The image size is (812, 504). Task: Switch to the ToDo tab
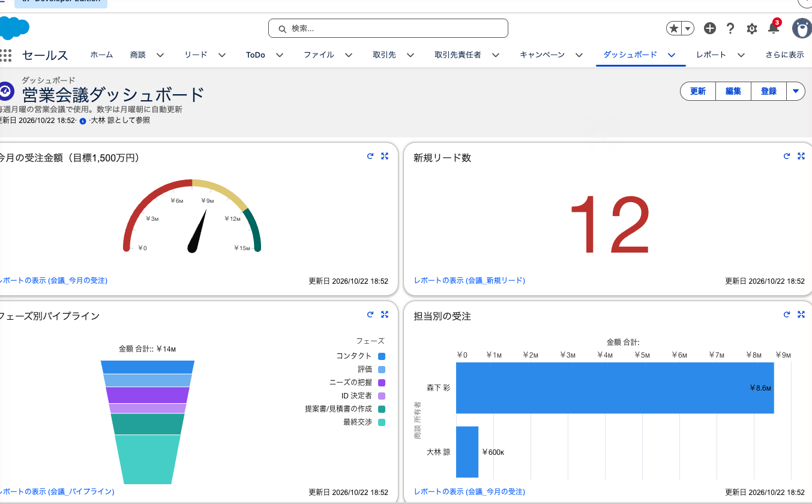255,55
